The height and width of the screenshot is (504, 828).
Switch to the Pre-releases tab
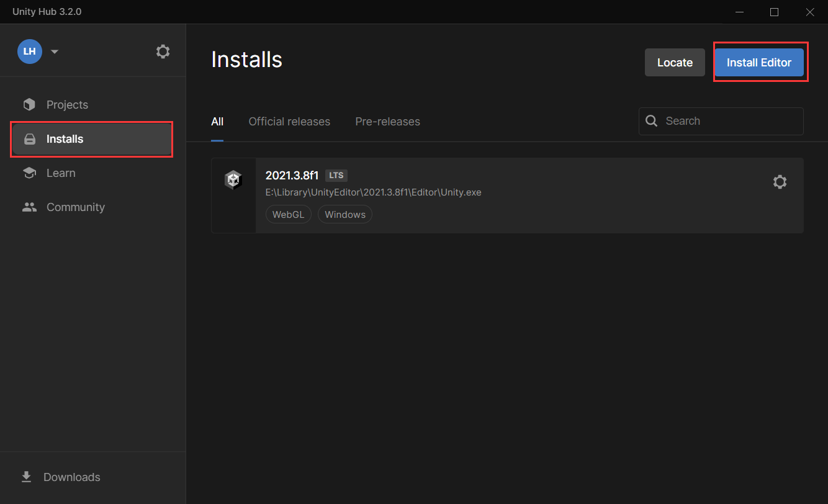tap(387, 122)
